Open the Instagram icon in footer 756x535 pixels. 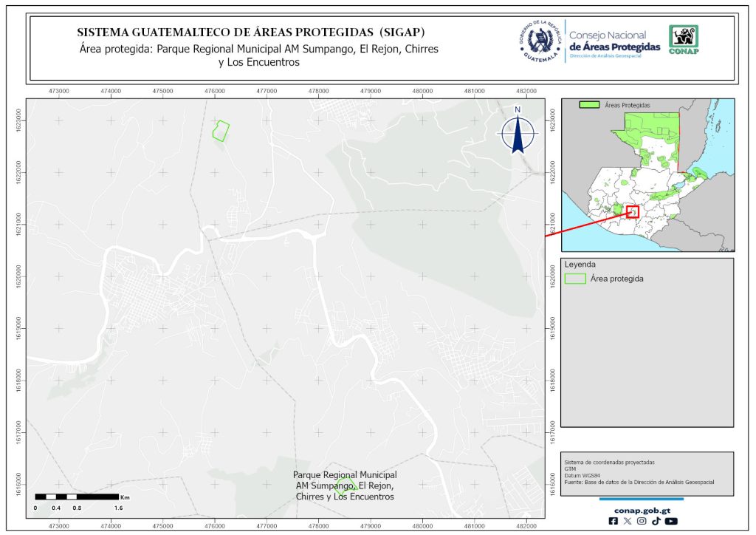pos(642,521)
